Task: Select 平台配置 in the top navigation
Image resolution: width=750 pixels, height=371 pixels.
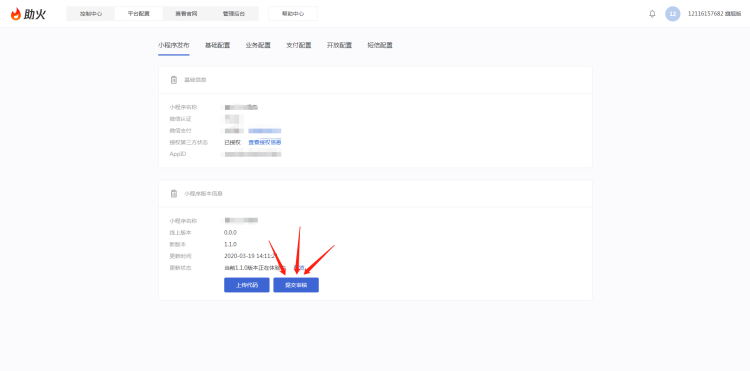Action: click(x=139, y=14)
